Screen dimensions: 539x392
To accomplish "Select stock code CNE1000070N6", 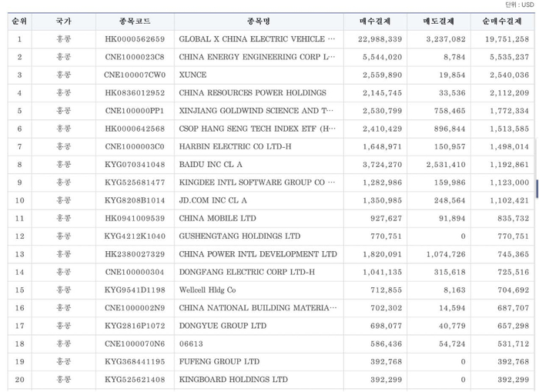I will (135, 343).
